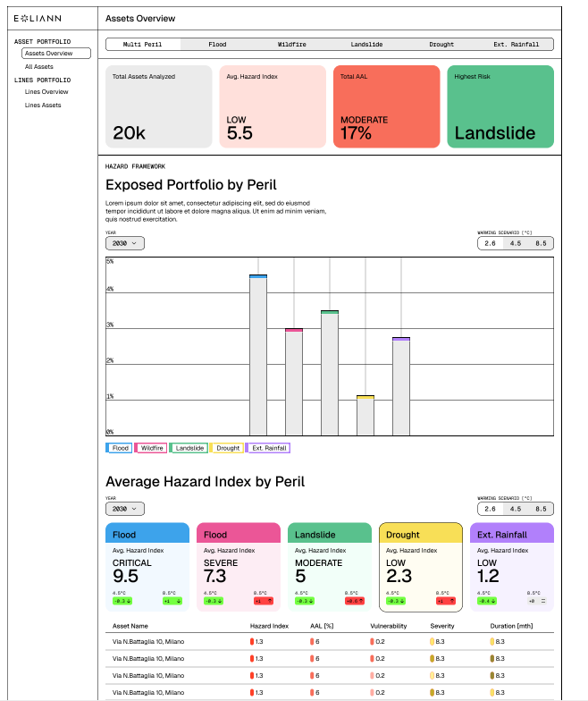Screen dimensions: 588x701
Task: Click first row's yellow Severity marker
Action: coord(432,642)
